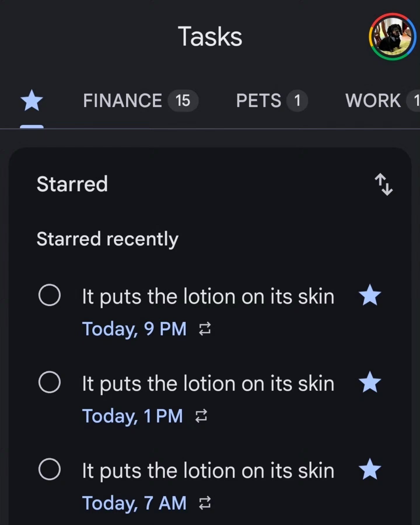The width and height of the screenshot is (420, 525).
Task: Tap the repeat icon beside Today, 7 AM
Action: pos(205,503)
